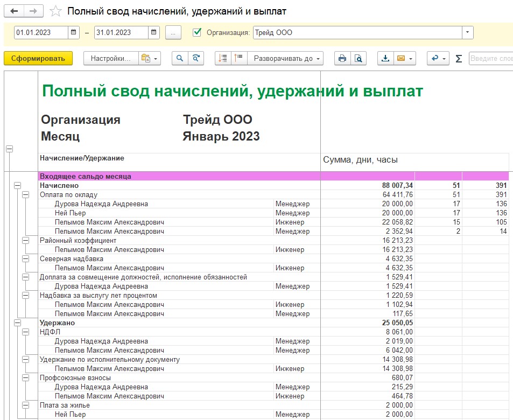Open print preview of the report
This screenshot has height=420, width=513.
[x=359, y=59]
